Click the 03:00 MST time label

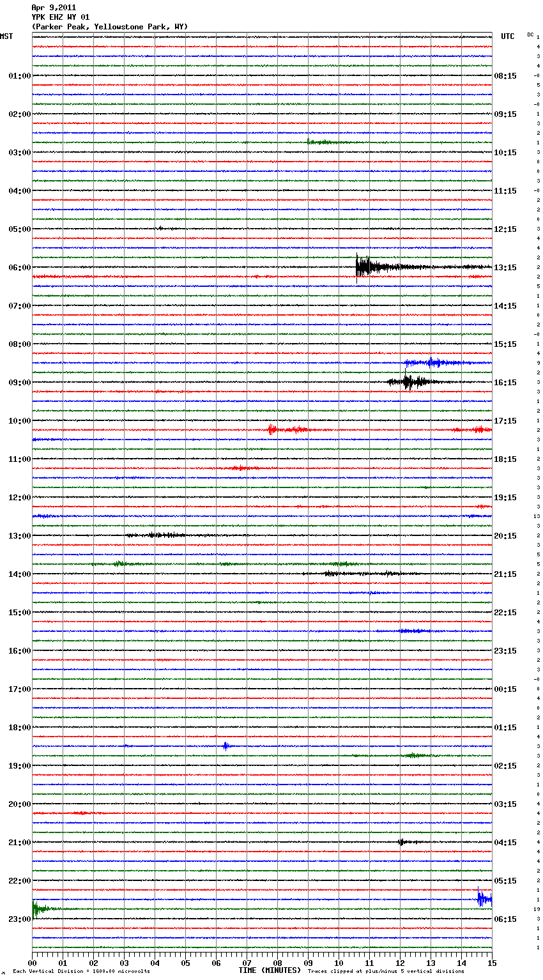click(20, 153)
